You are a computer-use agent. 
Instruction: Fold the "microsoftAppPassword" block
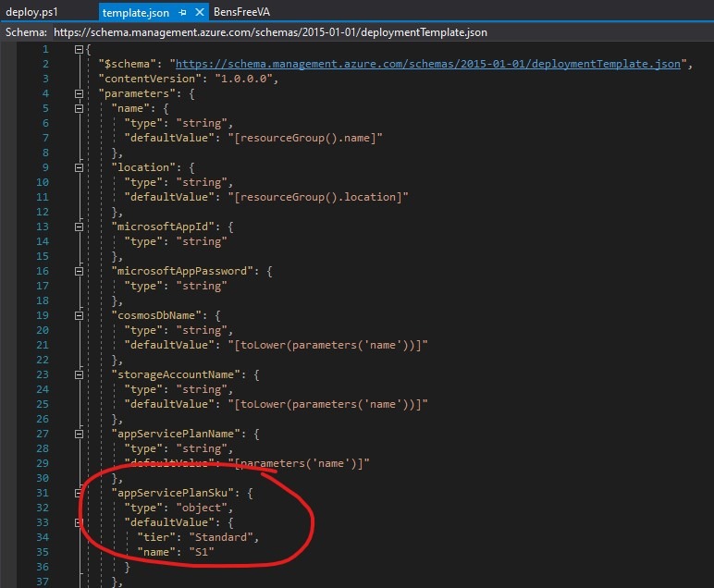(79, 271)
